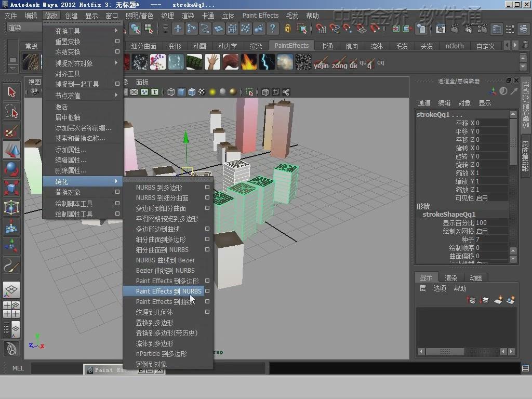The height and width of the screenshot is (399, 532).
Task: Switch to four-view panel layout
Action: [x=11, y=310]
